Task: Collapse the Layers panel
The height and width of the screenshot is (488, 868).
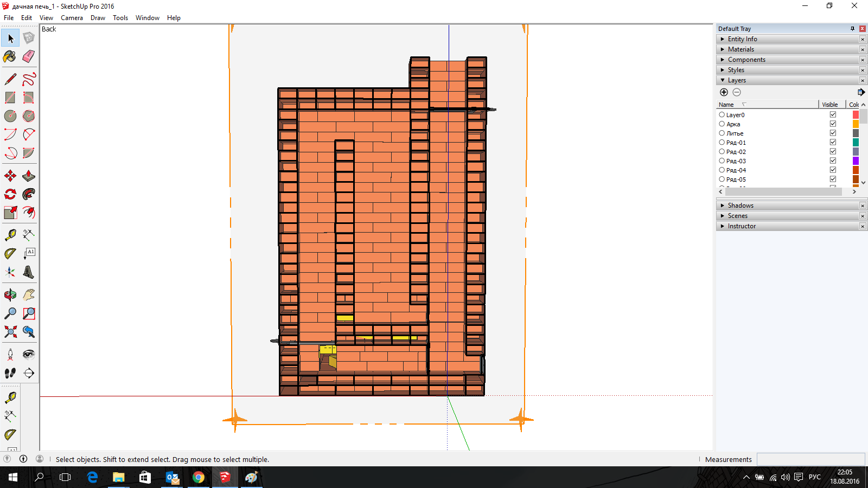Action: pos(737,80)
